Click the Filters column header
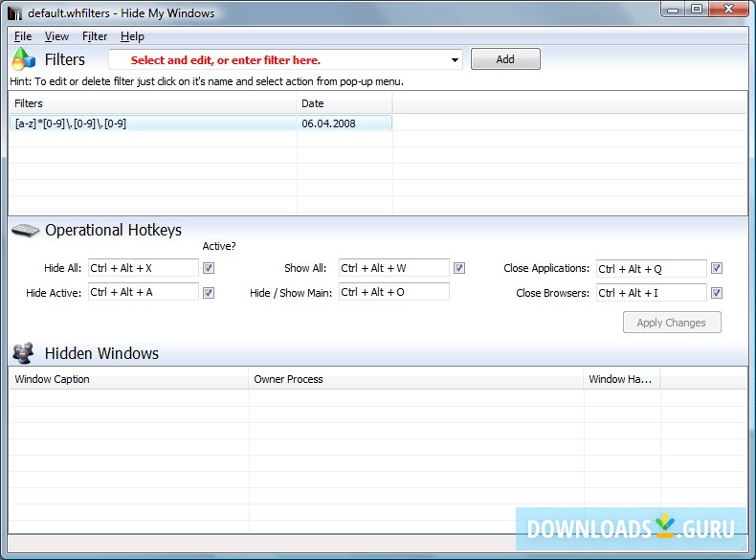Viewport: 756px width, 560px height. pyautogui.click(x=152, y=103)
